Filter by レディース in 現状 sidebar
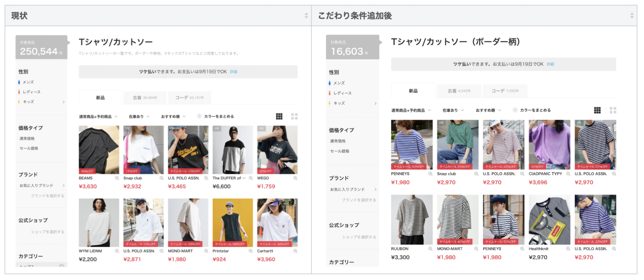 [x=32, y=92]
